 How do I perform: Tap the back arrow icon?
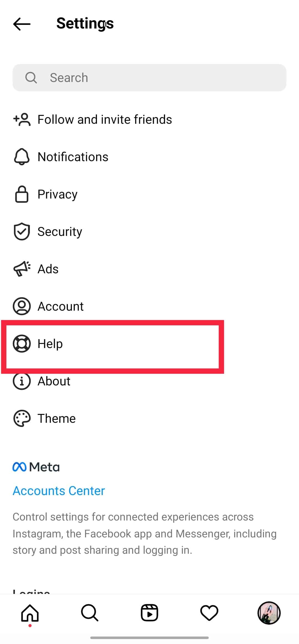click(22, 24)
